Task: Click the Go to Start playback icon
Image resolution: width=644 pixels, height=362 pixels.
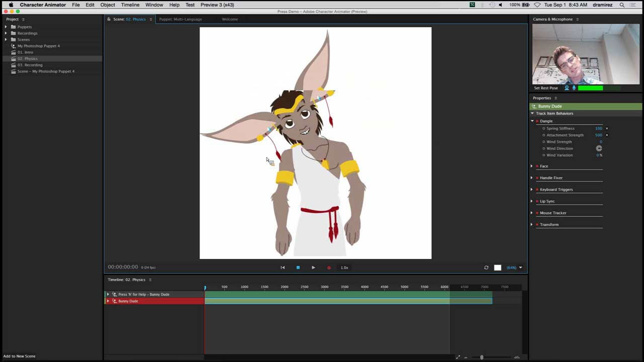Action: tap(282, 267)
